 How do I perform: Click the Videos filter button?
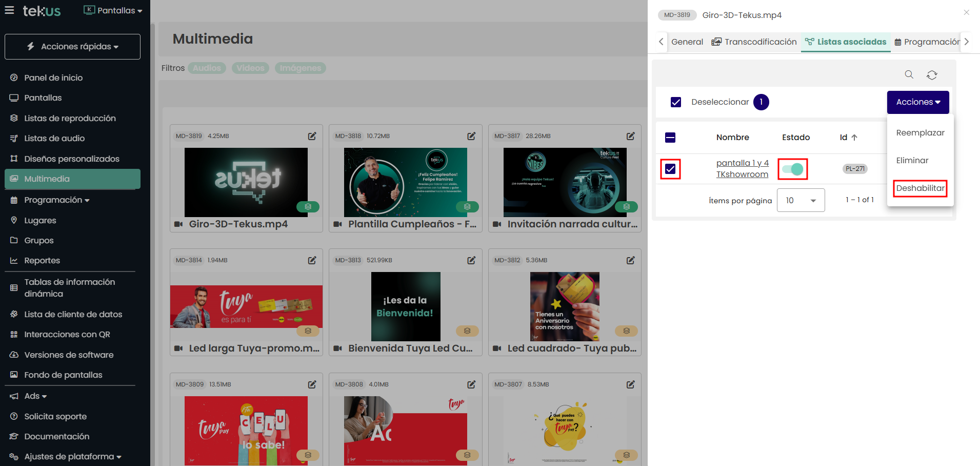point(250,68)
